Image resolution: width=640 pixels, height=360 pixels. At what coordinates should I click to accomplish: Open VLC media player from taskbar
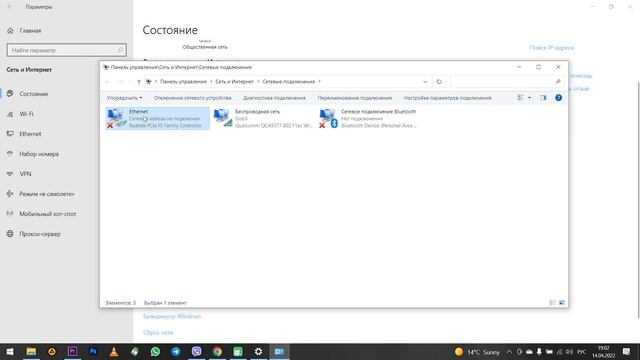[114, 351]
